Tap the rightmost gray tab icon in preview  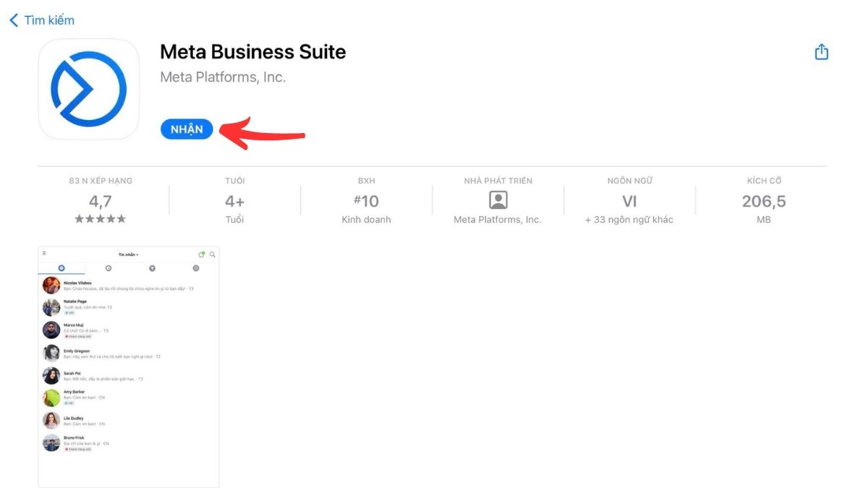click(195, 268)
